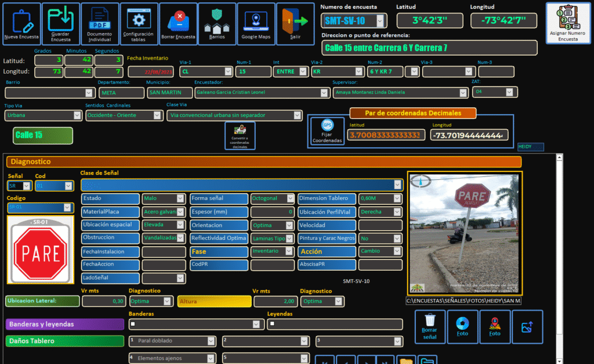Open the Encuestador dropdown
Screen dimensions: 594x364
coord(324,93)
